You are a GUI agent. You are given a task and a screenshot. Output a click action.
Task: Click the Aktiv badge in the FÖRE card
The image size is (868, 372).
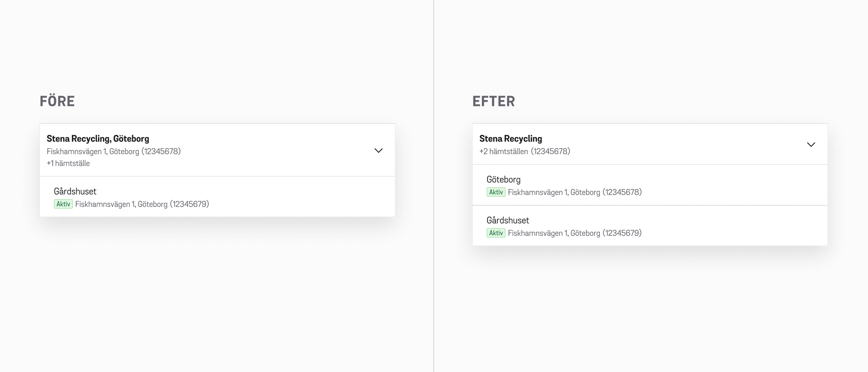point(63,204)
